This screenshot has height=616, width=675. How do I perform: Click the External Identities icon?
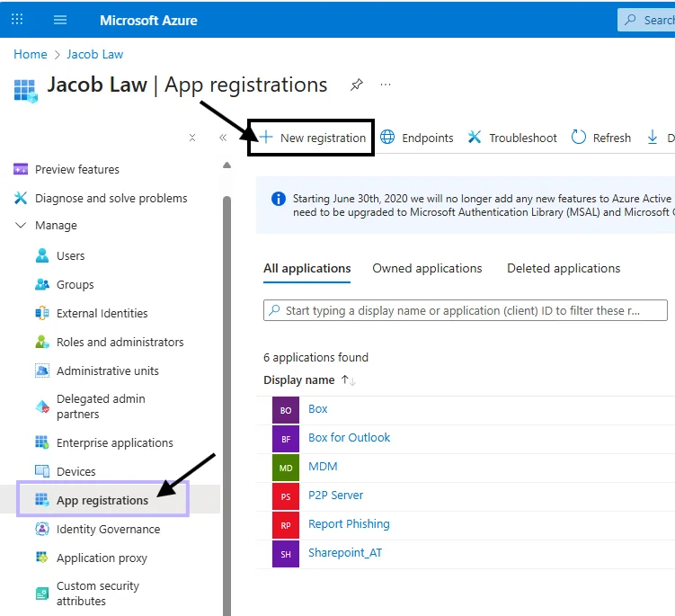click(41, 313)
